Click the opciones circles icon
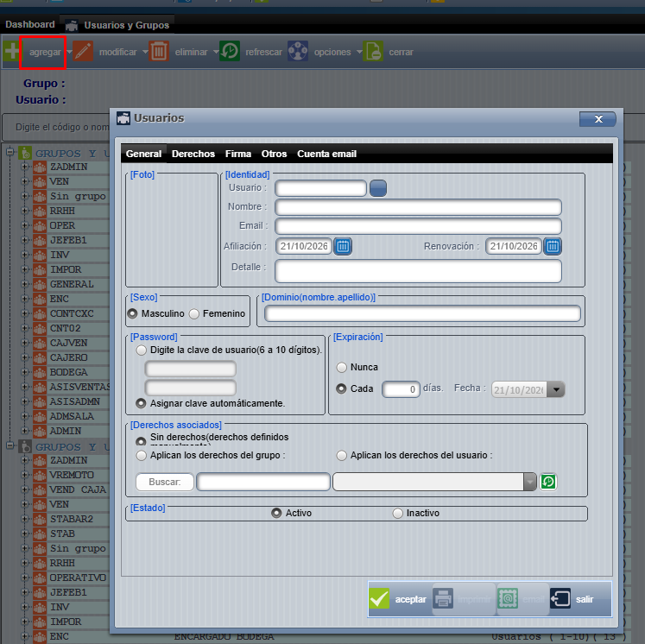645x644 pixels. 298,52
